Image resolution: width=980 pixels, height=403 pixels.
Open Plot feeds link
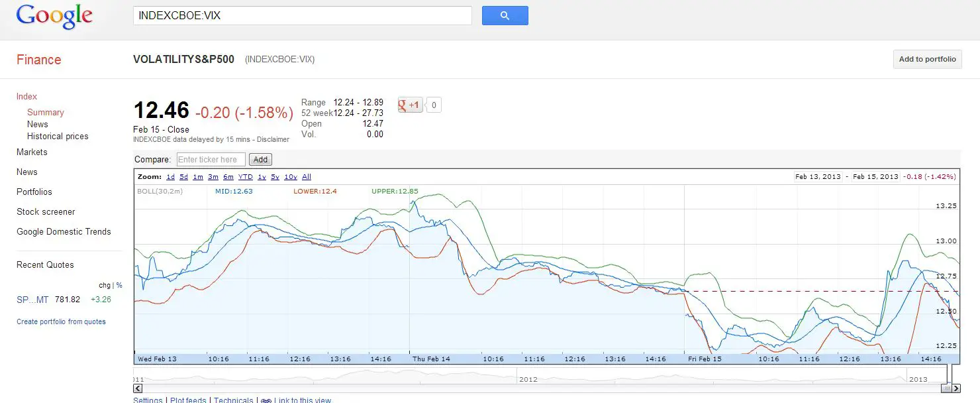(x=188, y=400)
